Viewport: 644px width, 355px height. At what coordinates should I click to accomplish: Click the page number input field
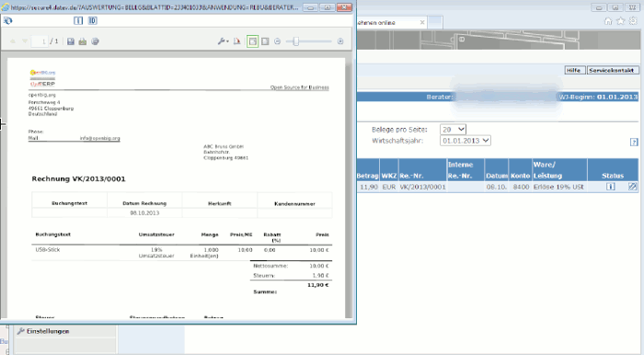click(x=40, y=41)
